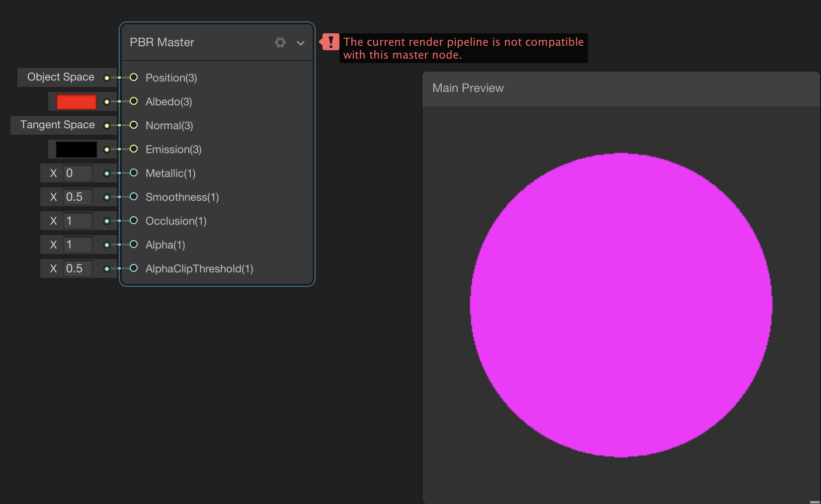Open the Object Space dropdown
Image resolution: width=821 pixels, height=504 pixels.
pos(61,77)
